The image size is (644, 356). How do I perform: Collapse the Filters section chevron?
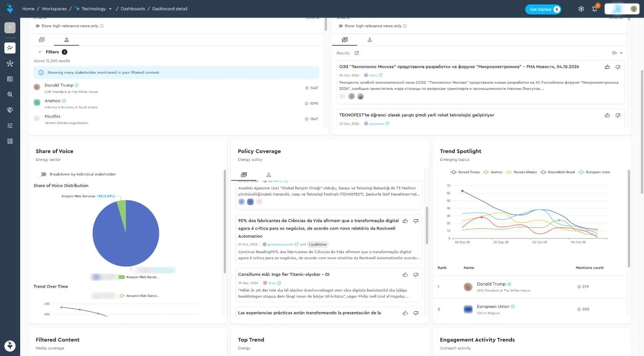pyautogui.click(x=39, y=52)
